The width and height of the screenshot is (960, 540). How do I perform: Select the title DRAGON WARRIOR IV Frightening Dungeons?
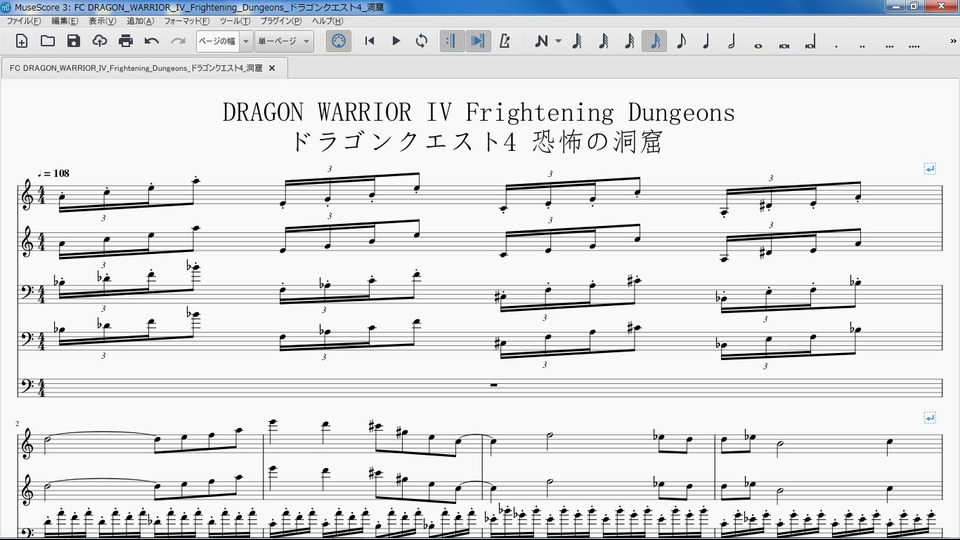(x=479, y=113)
